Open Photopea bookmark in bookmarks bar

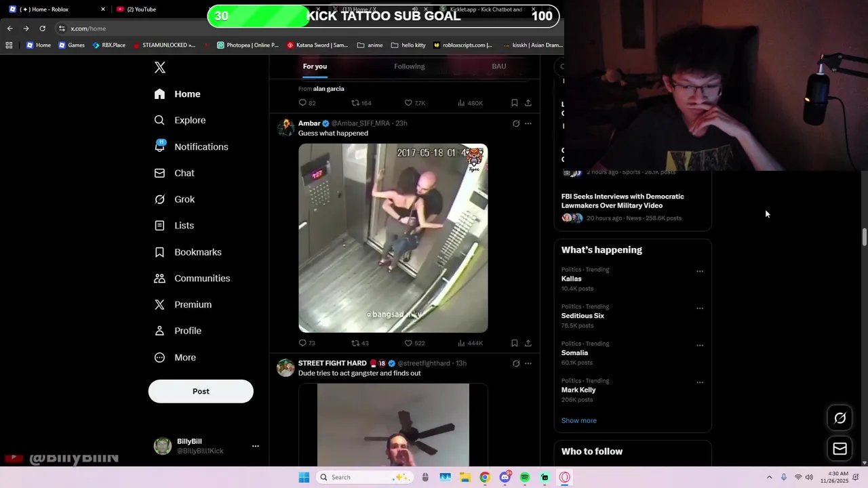tap(248, 45)
